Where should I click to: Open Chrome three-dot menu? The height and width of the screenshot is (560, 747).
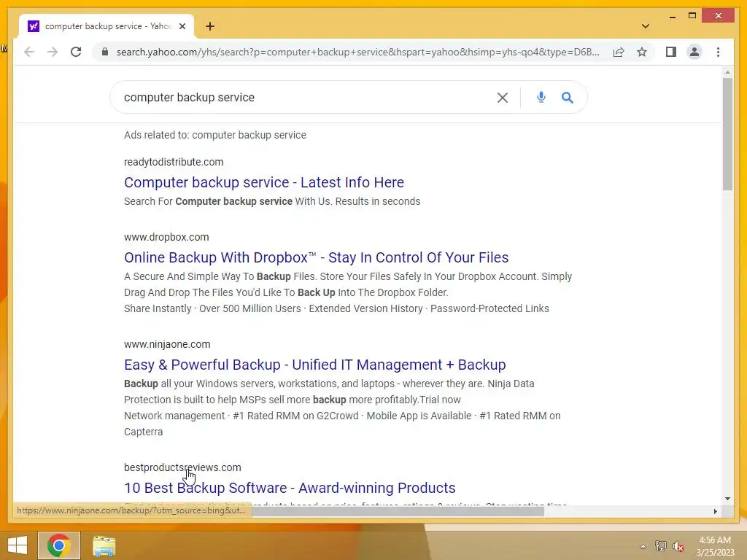coord(718,52)
